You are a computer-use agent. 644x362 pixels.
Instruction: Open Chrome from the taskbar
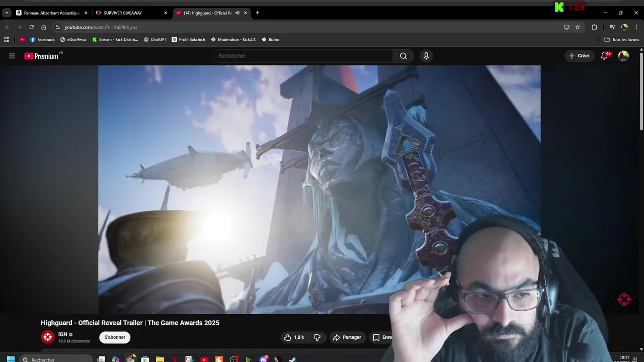[x=131, y=359]
